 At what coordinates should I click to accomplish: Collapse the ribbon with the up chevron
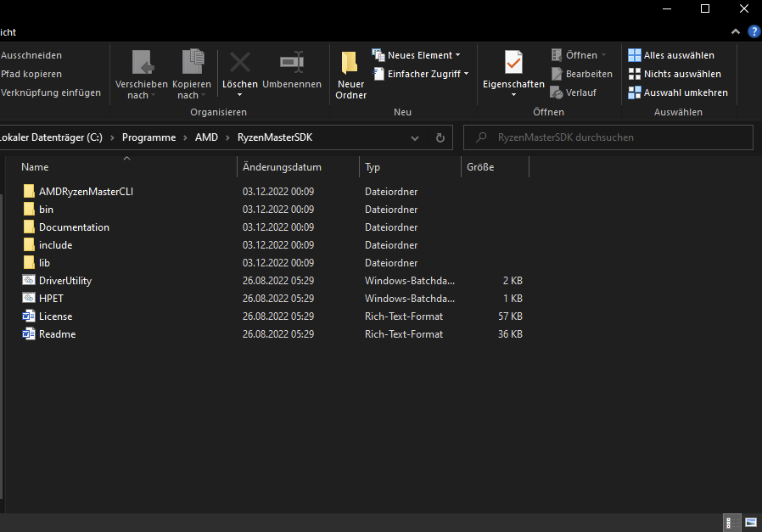736,32
